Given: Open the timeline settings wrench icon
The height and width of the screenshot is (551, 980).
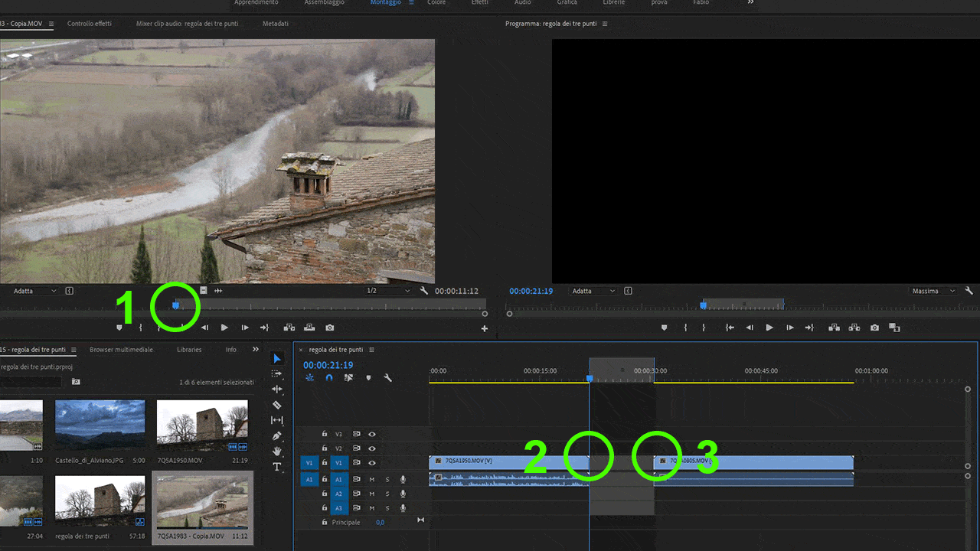Looking at the screenshot, I should point(389,378).
